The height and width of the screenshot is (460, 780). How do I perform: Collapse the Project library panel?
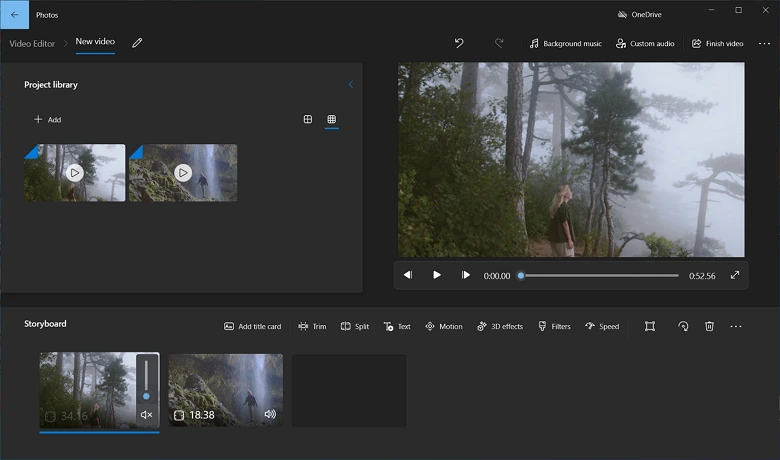[351, 85]
